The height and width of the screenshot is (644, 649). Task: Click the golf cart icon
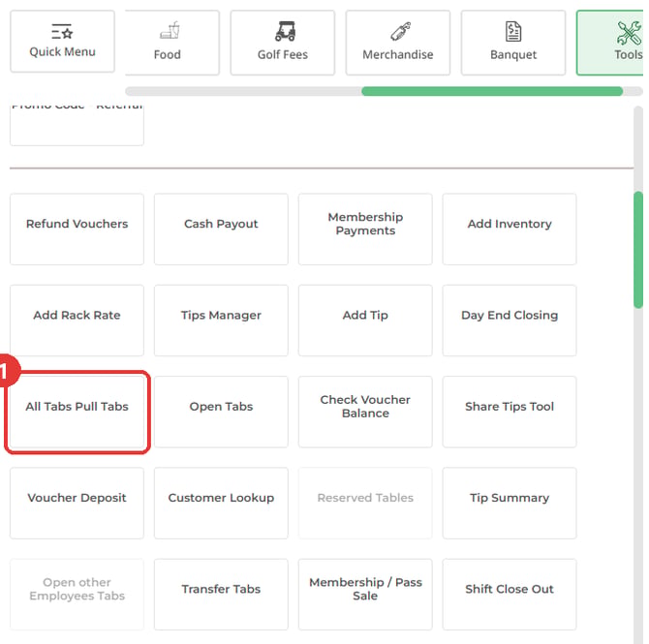(x=286, y=31)
